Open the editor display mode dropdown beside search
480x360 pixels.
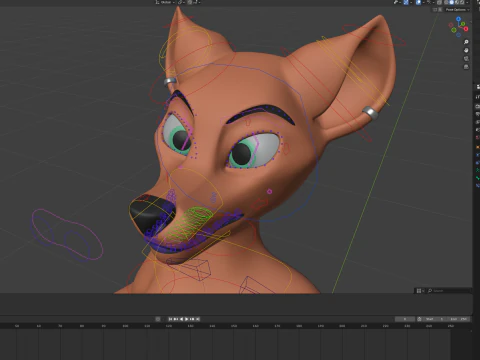(420, 291)
